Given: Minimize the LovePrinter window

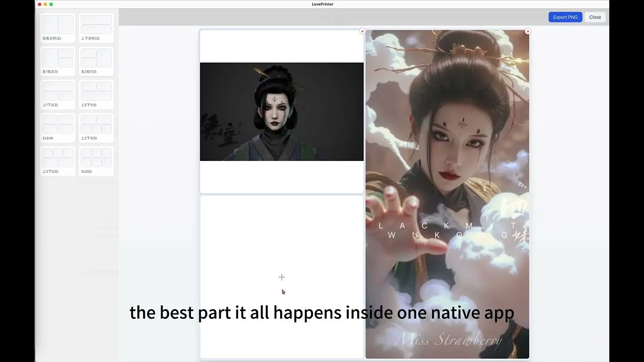Looking at the screenshot, I should [45, 4].
